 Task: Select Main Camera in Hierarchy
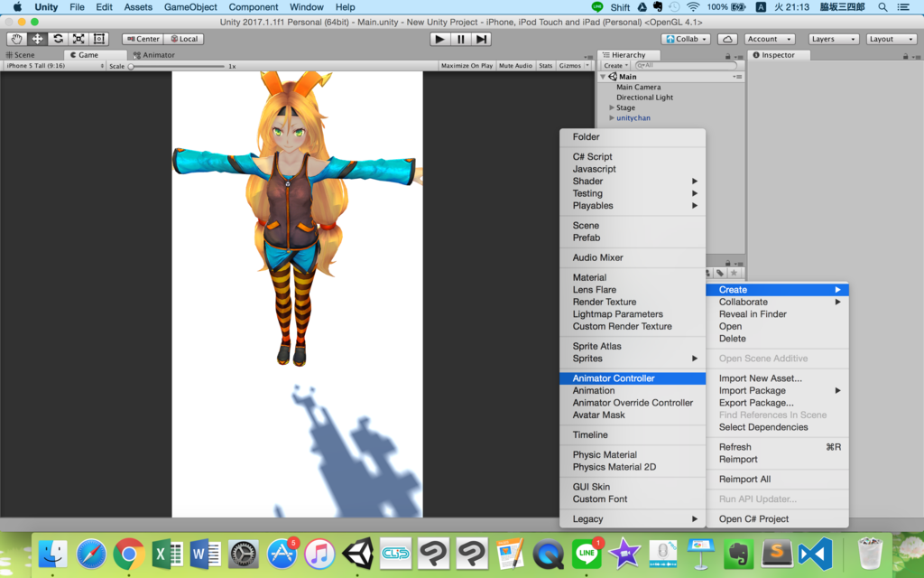pyautogui.click(x=638, y=88)
